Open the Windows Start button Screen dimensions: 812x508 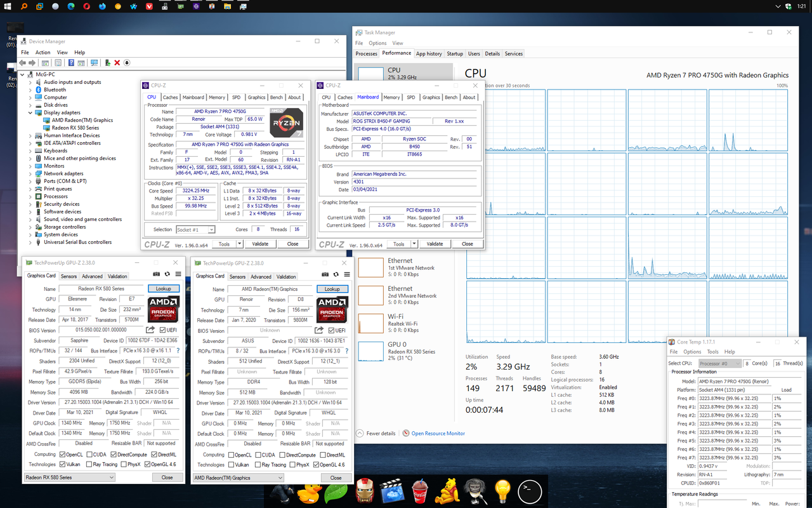coord(8,6)
